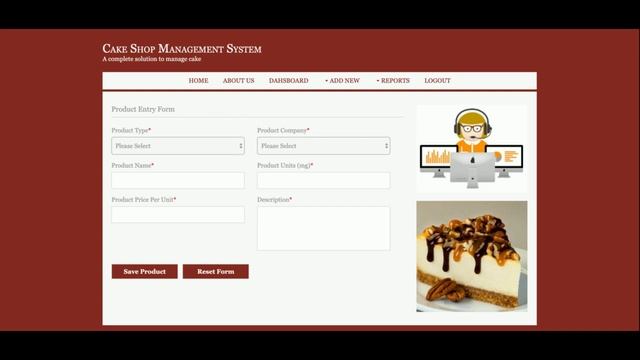Focus the Product Name field

click(178, 180)
